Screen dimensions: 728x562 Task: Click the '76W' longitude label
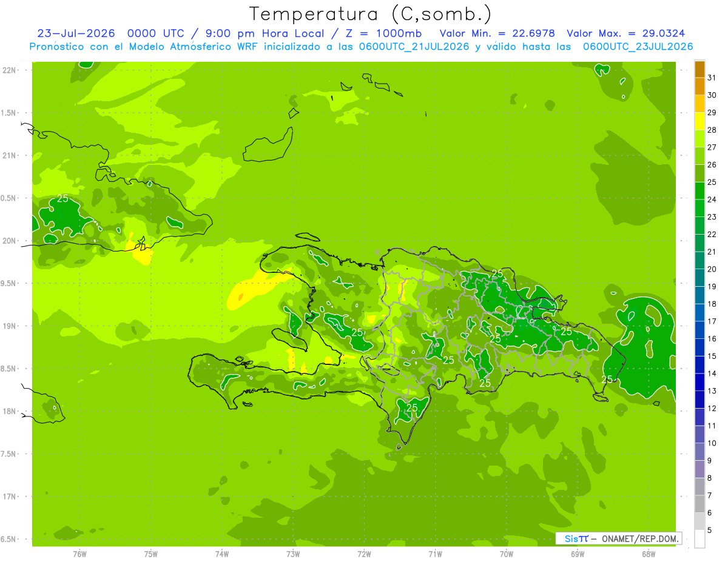(79, 554)
